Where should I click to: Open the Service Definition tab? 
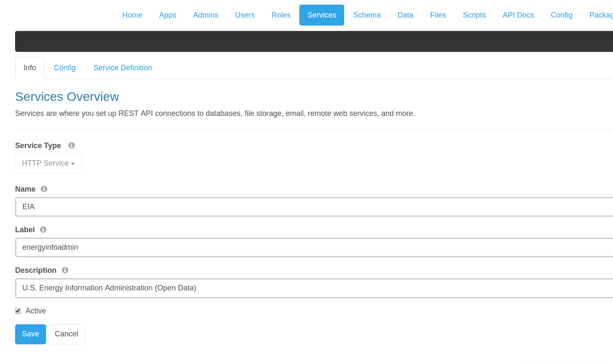click(122, 67)
